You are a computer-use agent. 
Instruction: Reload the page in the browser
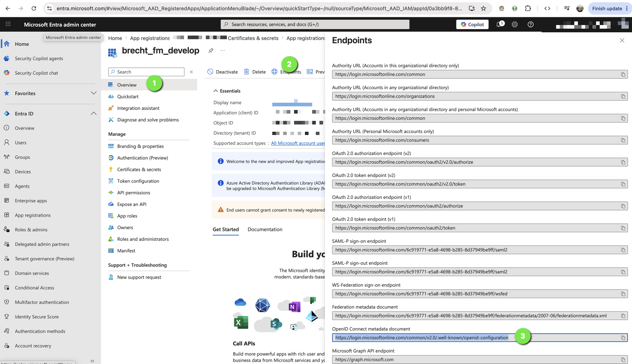click(x=34, y=8)
